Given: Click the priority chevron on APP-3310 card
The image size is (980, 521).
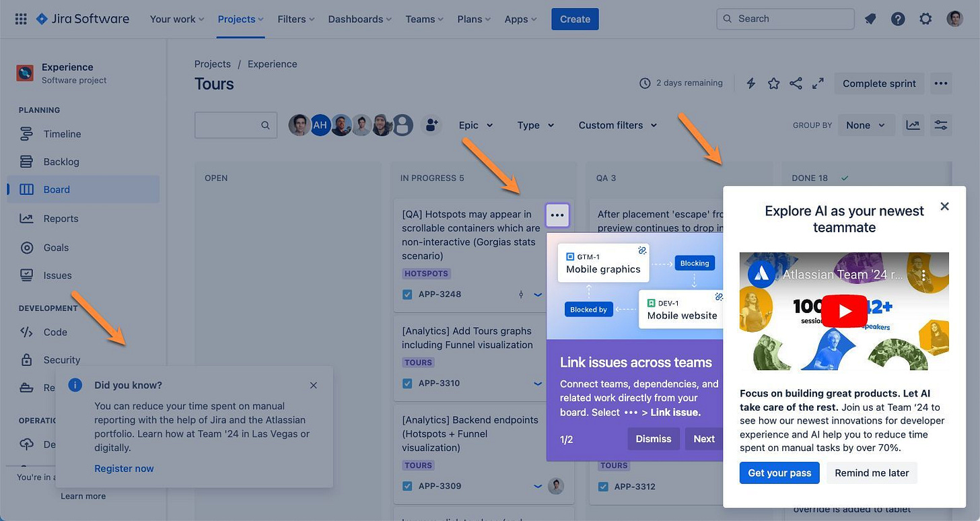Looking at the screenshot, I should [x=538, y=384].
